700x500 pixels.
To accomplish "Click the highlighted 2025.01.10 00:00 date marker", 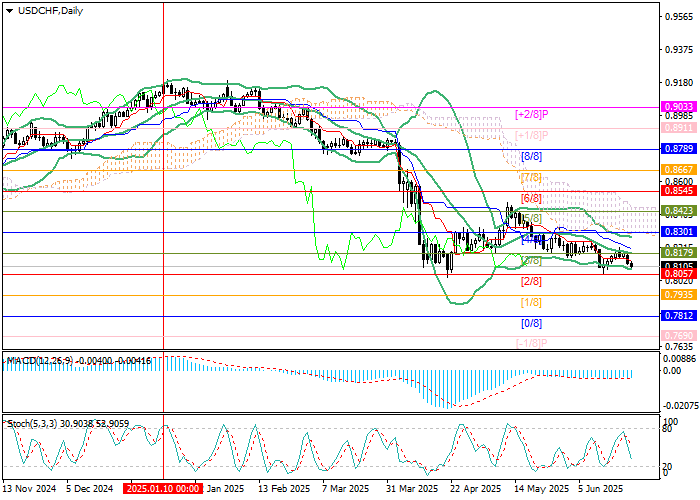I will (x=164, y=489).
